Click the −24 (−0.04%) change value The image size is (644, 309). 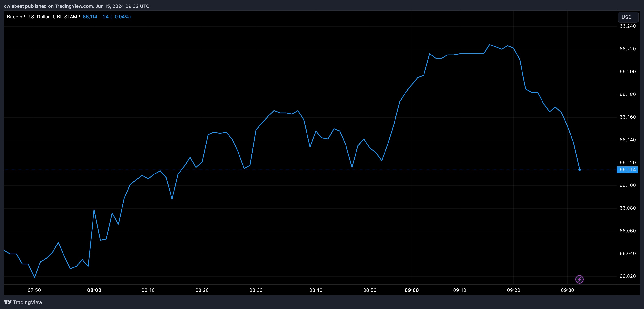pyautogui.click(x=115, y=17)
